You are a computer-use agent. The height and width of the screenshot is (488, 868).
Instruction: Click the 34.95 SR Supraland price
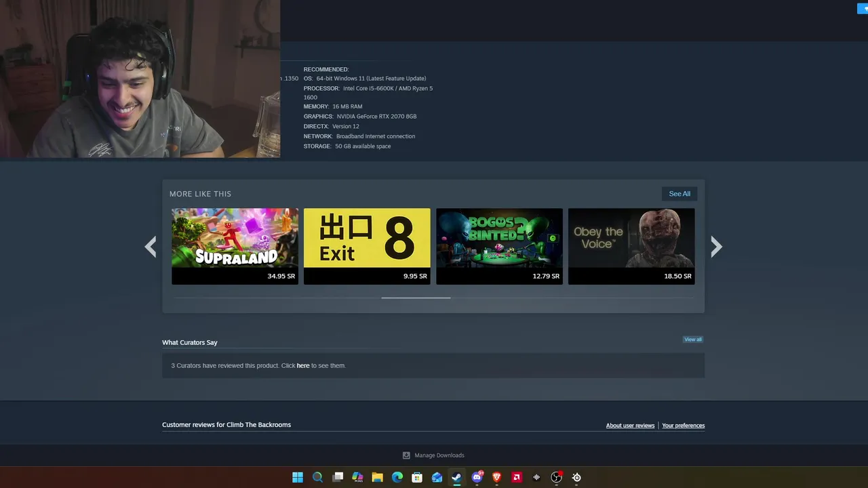[281, 276]
